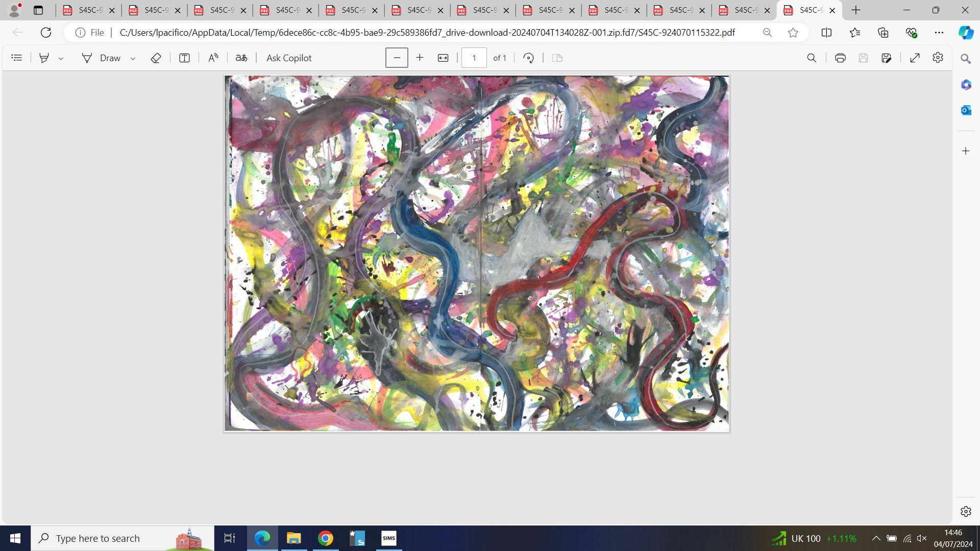Toggle the Draw tool
Viewport: 980px width, 551px height.
(x=102, y=58)
